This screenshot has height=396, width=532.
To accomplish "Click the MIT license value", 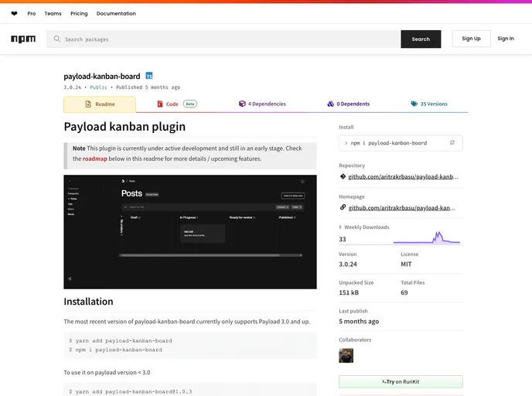I will (x=406, y=264).
